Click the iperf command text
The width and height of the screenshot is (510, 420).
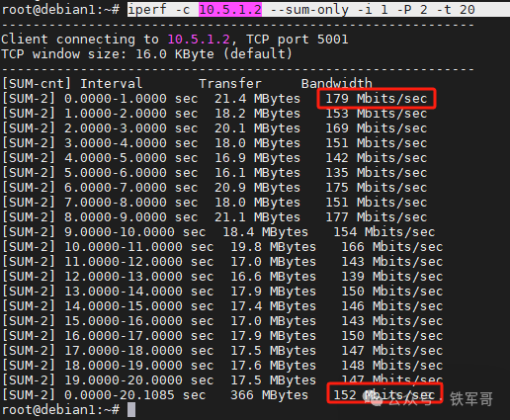[301, 10]
